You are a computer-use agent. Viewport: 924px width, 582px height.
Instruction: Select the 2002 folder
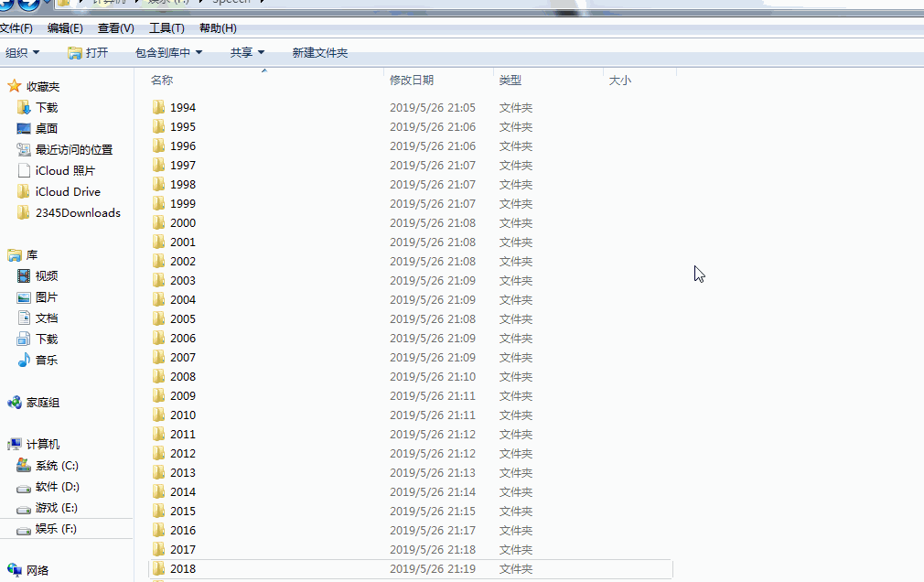tap(183, 261)
